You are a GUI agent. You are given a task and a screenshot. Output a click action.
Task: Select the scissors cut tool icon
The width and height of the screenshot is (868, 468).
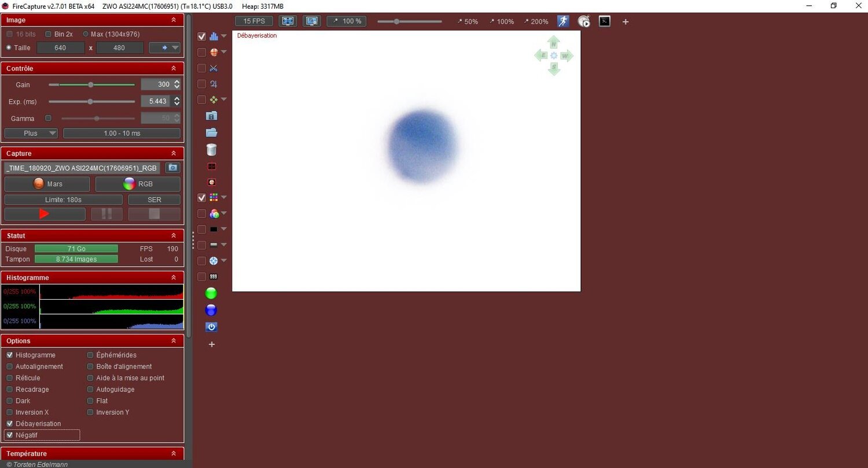(213, 68)
